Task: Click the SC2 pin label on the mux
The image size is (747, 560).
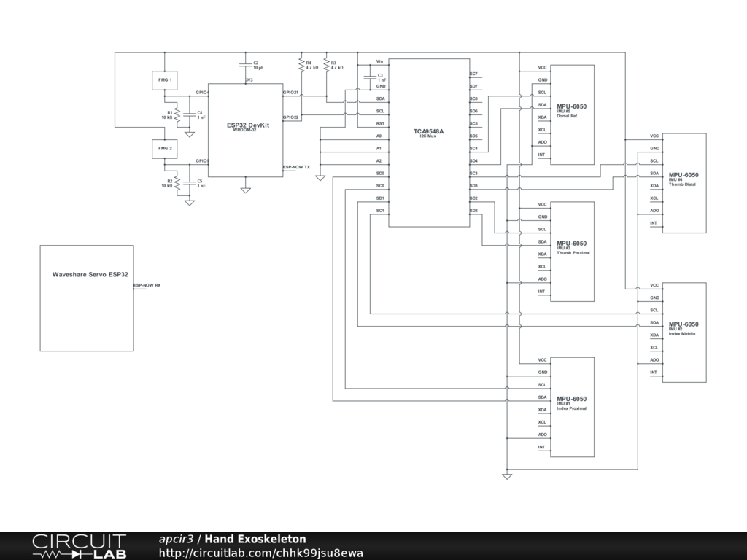Action: (473, 198)
